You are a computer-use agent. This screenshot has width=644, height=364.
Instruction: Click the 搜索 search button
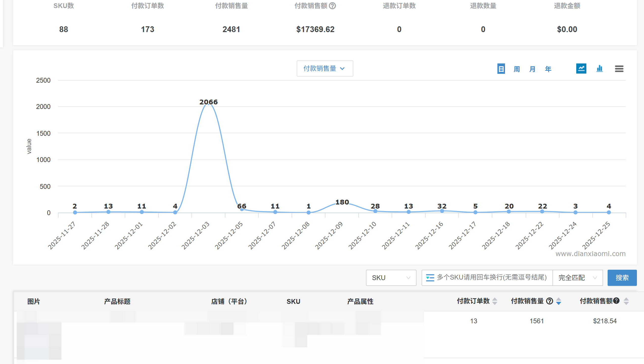622,278
